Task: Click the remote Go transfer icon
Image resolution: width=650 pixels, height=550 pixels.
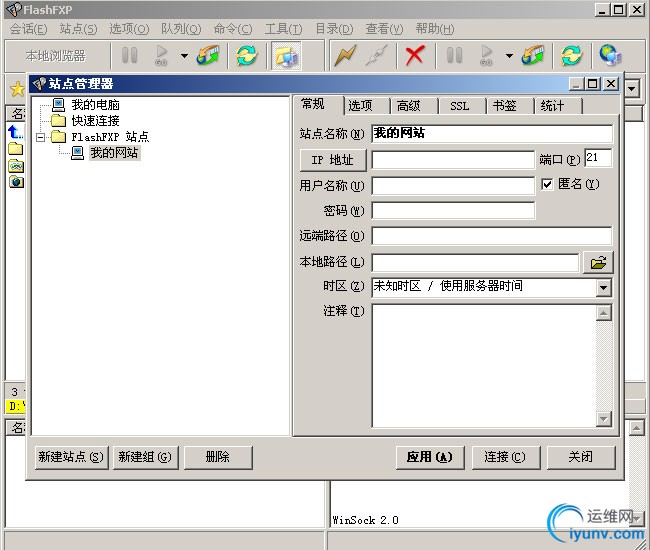Action: pos(486,55)
